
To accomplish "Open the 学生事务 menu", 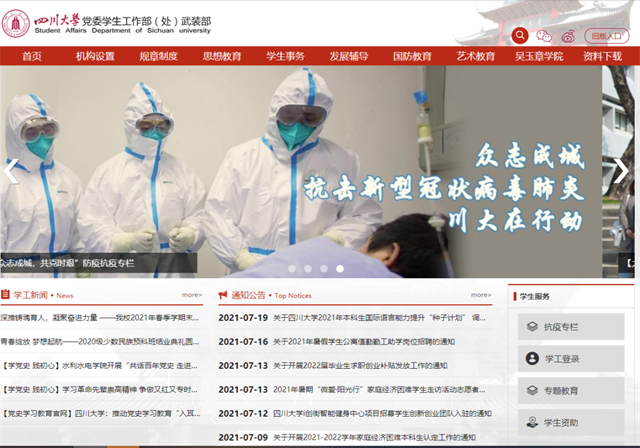I will 285,56.
